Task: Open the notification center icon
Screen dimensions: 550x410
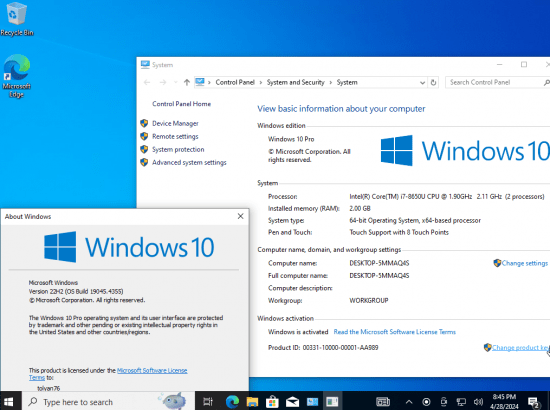Action: point(534,402)
